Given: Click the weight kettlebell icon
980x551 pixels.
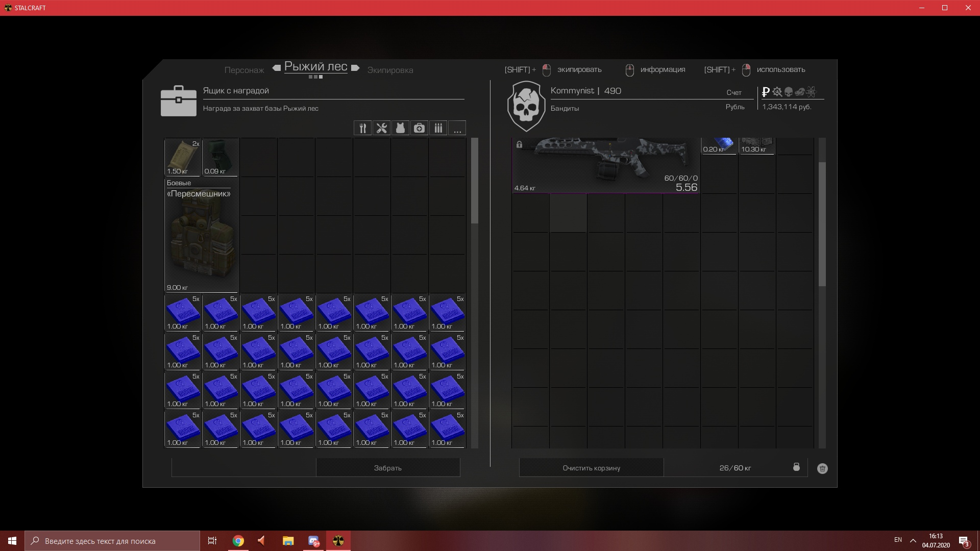Looking at the screenshot, I should 796,467.
